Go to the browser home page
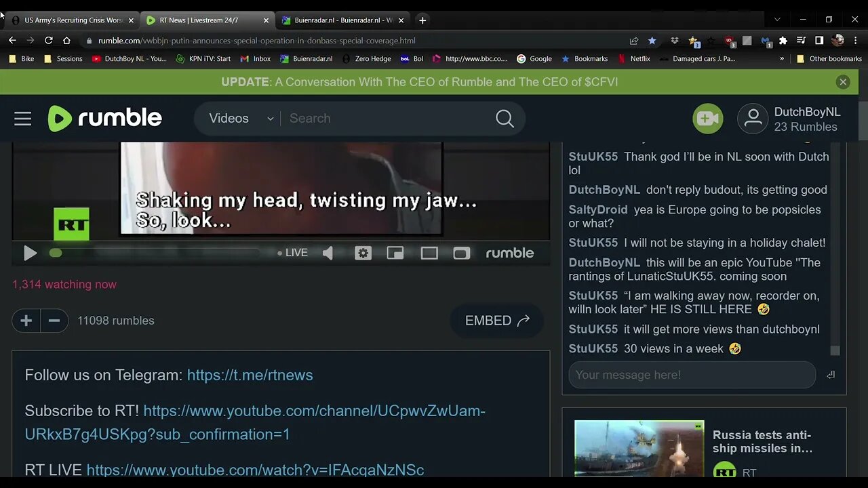This screenshot has height=488, width=868. tap(66, 41)
